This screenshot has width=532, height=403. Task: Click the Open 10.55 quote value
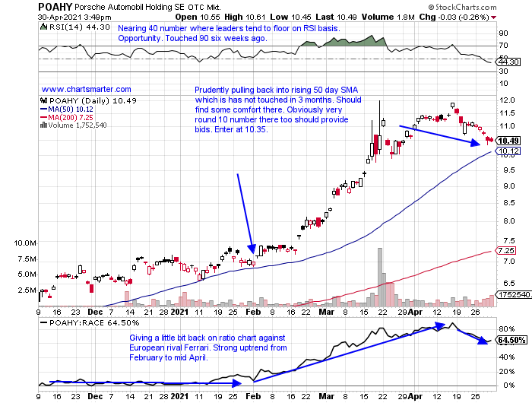pyautogui.click(x=198, y=17)
